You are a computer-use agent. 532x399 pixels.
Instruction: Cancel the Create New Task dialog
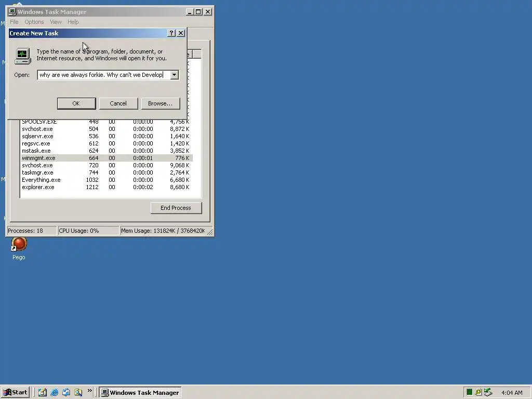[118, 103]
